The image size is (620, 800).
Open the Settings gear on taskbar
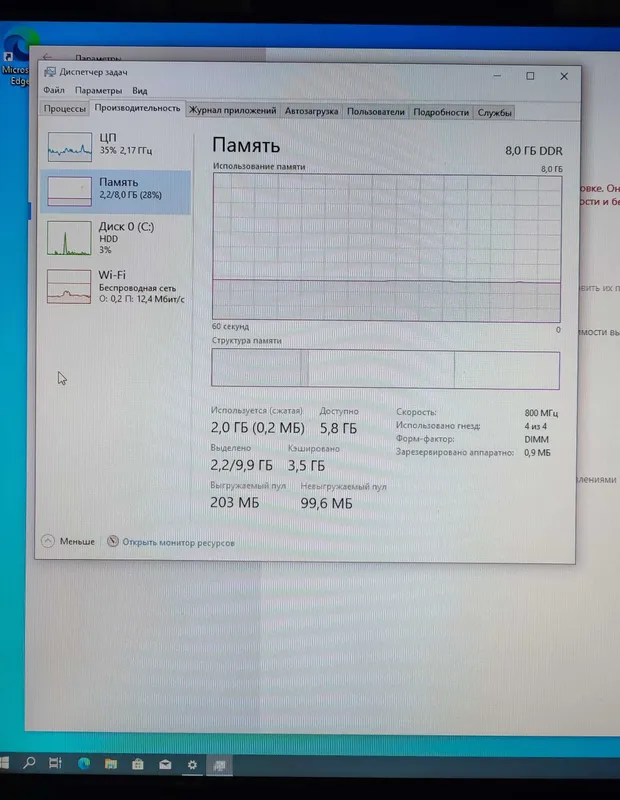[192, 765]
